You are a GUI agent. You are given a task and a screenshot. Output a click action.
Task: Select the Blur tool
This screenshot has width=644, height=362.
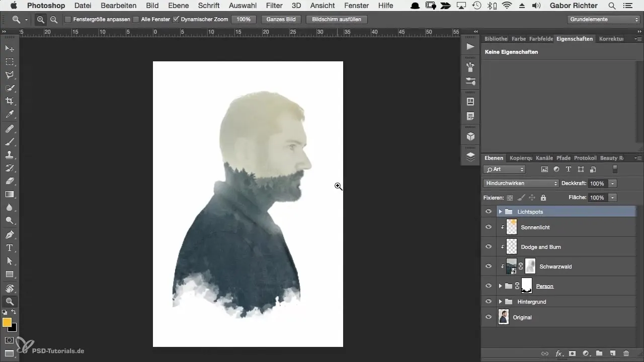point(10,207)
